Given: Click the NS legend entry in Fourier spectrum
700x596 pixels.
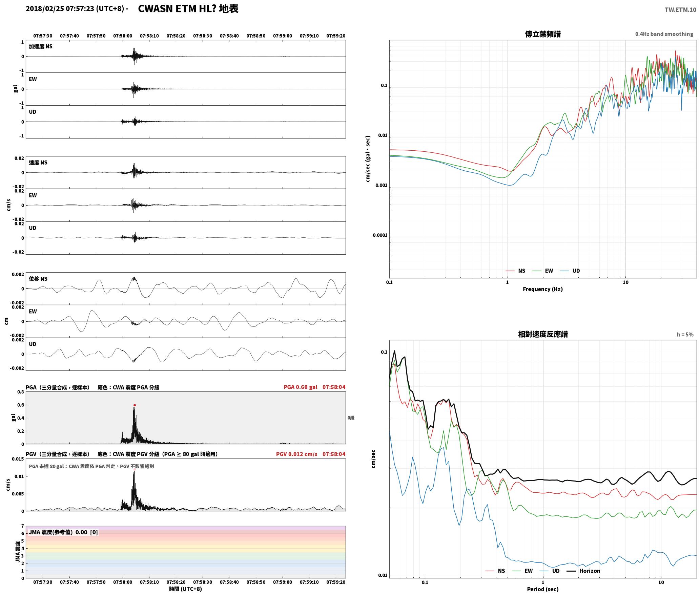Looking at the screenshot, I should 515,271.
